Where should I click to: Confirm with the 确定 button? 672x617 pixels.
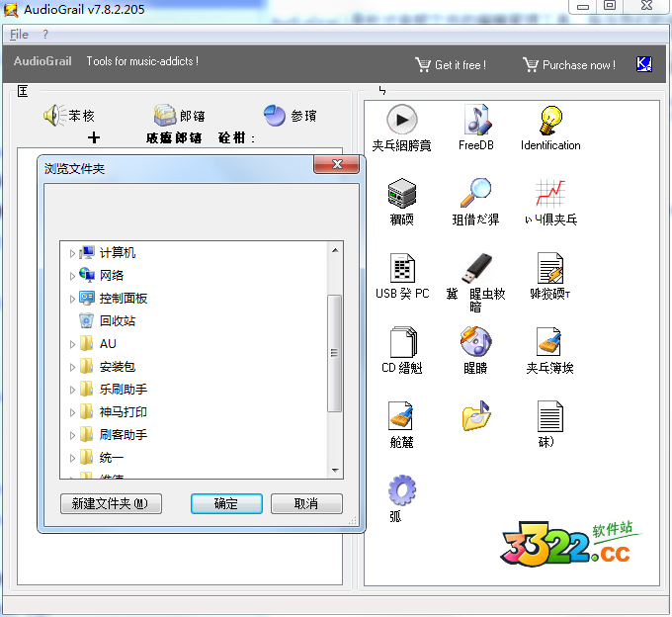click(226, 503)
